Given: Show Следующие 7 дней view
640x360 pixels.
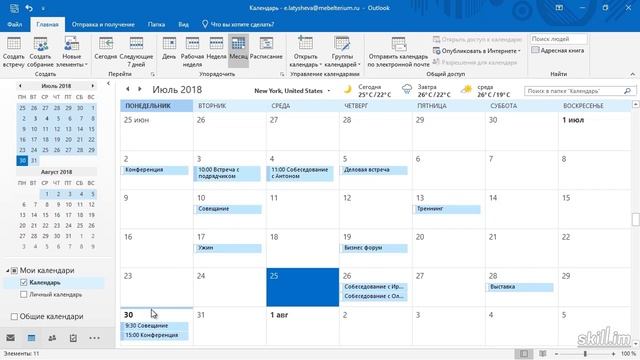Looking at the screenshot, I should click(136, 52).
